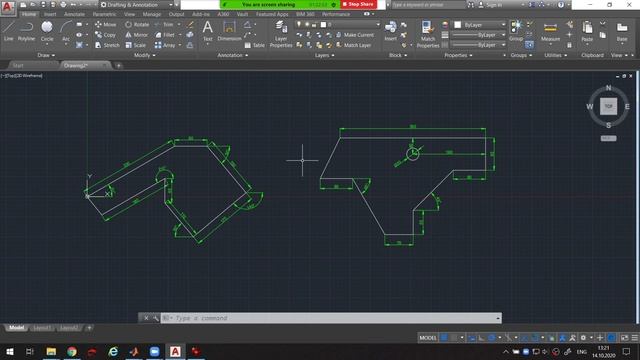Open the Manage ribbon tab
The width and height of the screenshot is (640, 360).
(x=152, y=14)
